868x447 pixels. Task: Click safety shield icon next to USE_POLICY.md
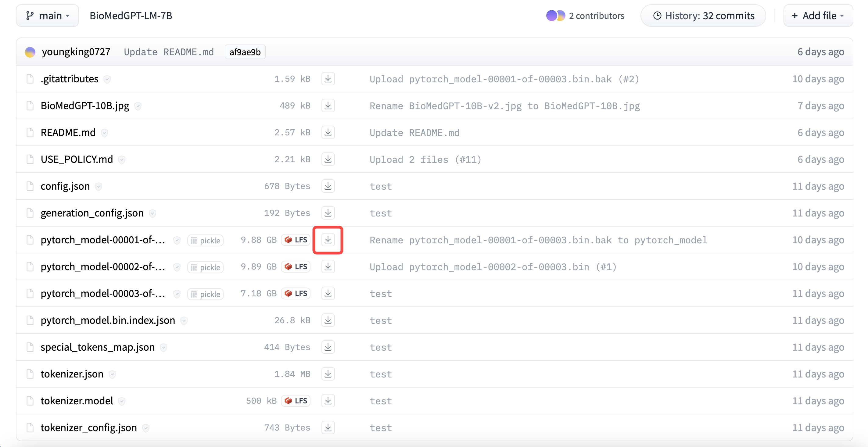tap(122, 160)
